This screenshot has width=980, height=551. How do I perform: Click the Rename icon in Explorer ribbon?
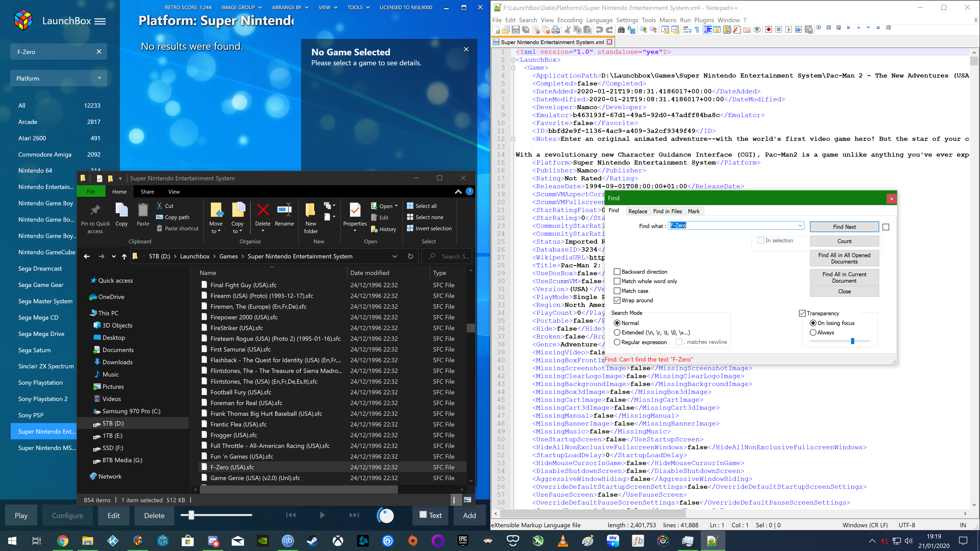coord(285,209)
